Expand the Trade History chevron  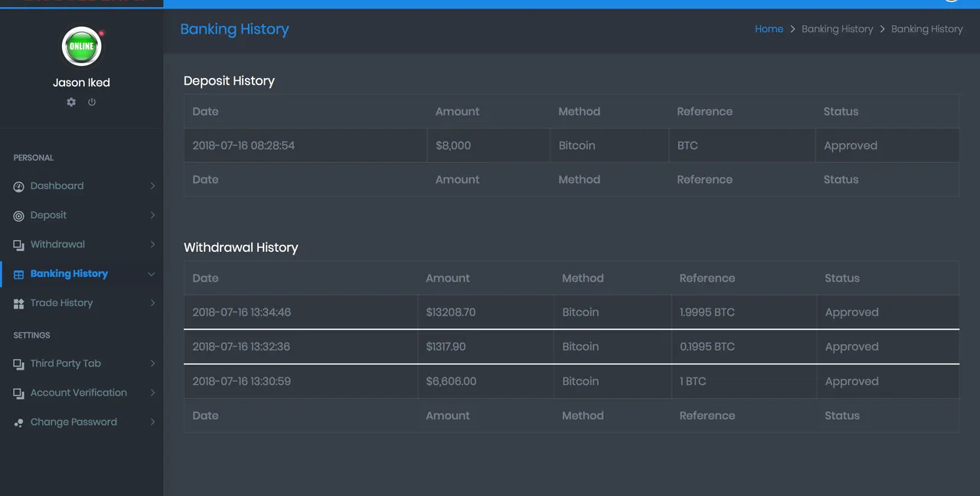click(152, 303)
